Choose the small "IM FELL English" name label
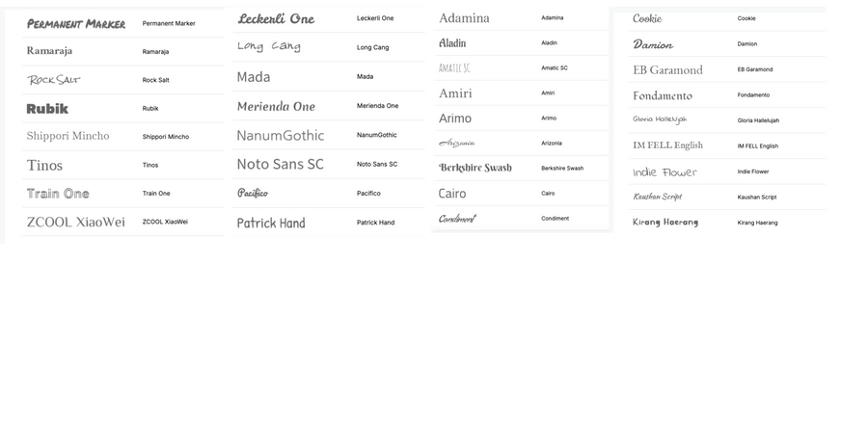The width and height of the screenshot is (868, 423). (758, 146)
